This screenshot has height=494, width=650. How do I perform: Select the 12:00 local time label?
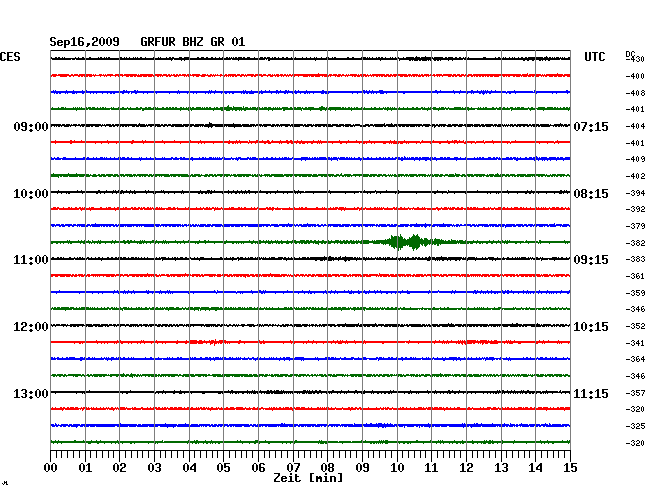point(31,327)
